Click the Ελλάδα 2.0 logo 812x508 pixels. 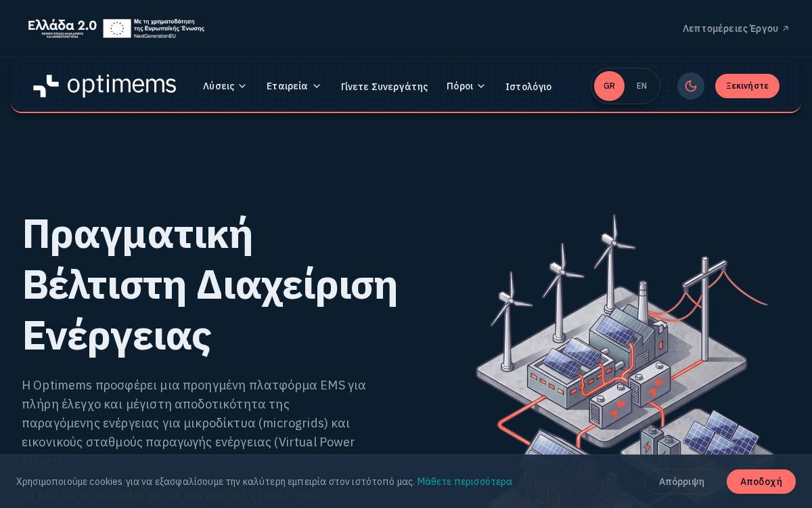(62, 28)
